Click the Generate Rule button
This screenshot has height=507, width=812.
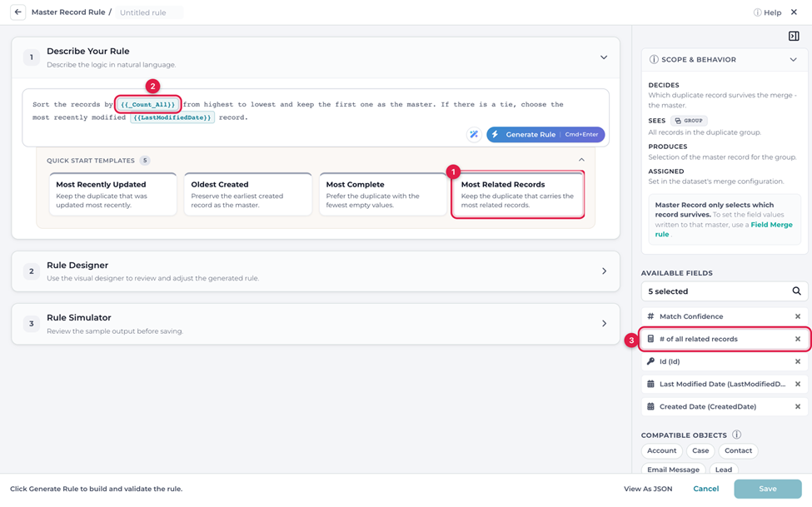pos(545,135)
